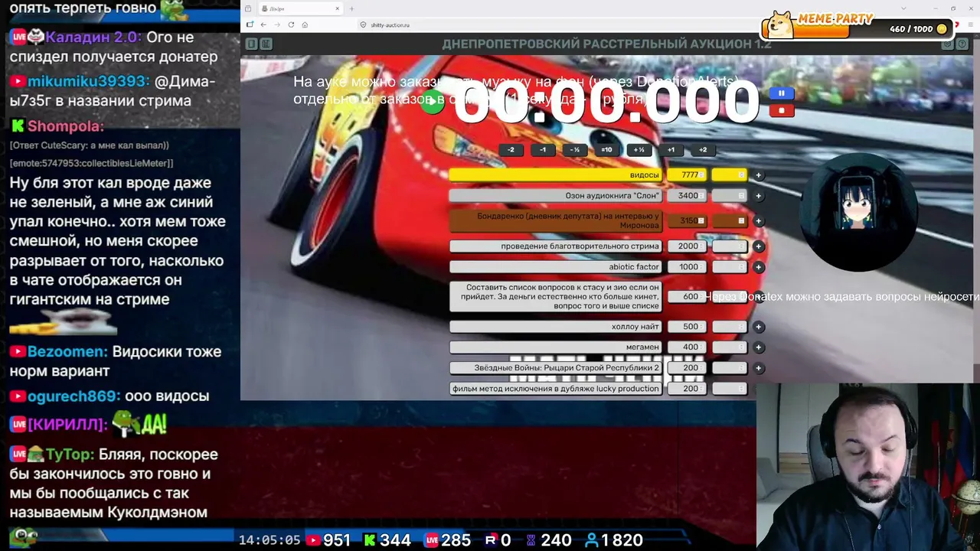Subtract half a minute with the -½ button
The height and width of the screenshot is (551, 980).
coord(575,150)
